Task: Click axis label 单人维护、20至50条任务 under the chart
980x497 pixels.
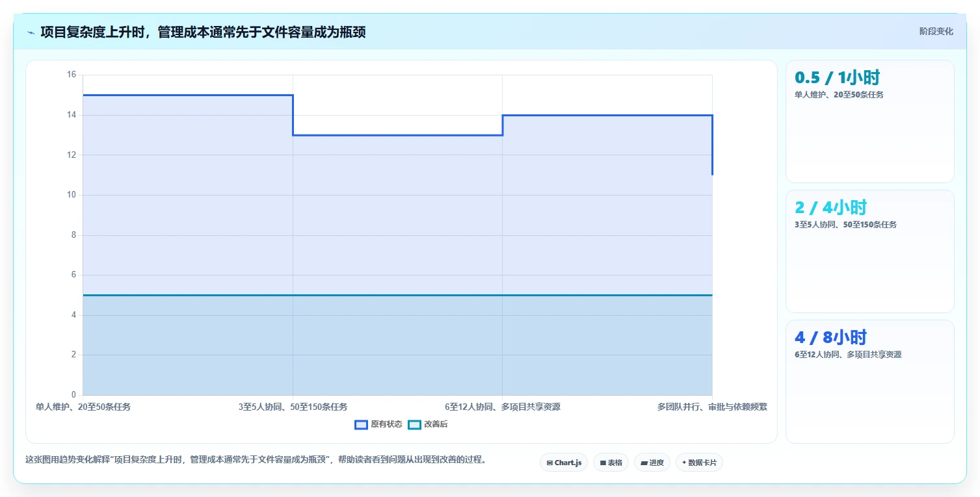Action: coord(83,407)
